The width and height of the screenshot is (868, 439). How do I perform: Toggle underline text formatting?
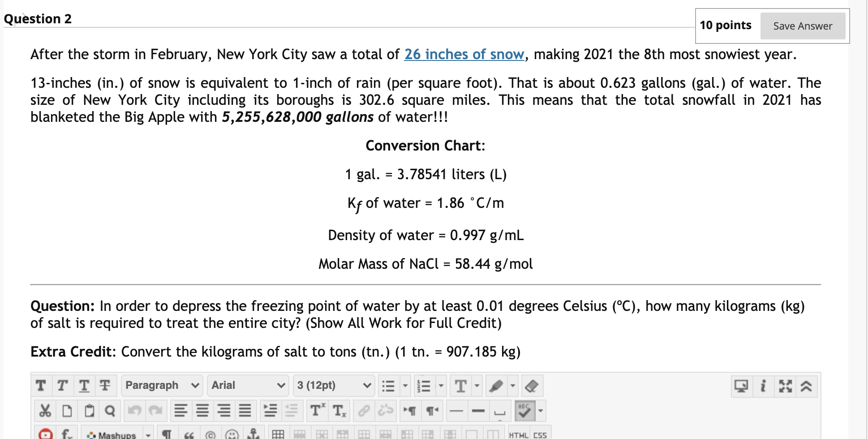(x=84, y=386)
